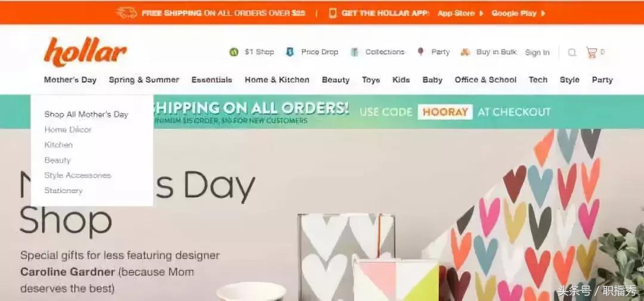Click the HOORAY promo code box
The width and height of the screenshot is (644, 301).
[x=445, y=112]
